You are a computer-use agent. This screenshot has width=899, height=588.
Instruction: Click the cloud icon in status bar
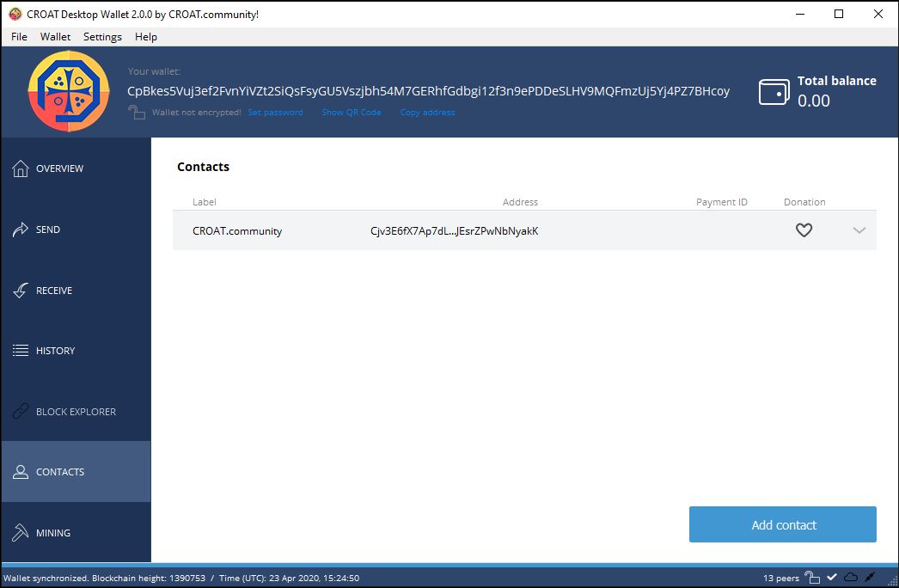point(852,577)
